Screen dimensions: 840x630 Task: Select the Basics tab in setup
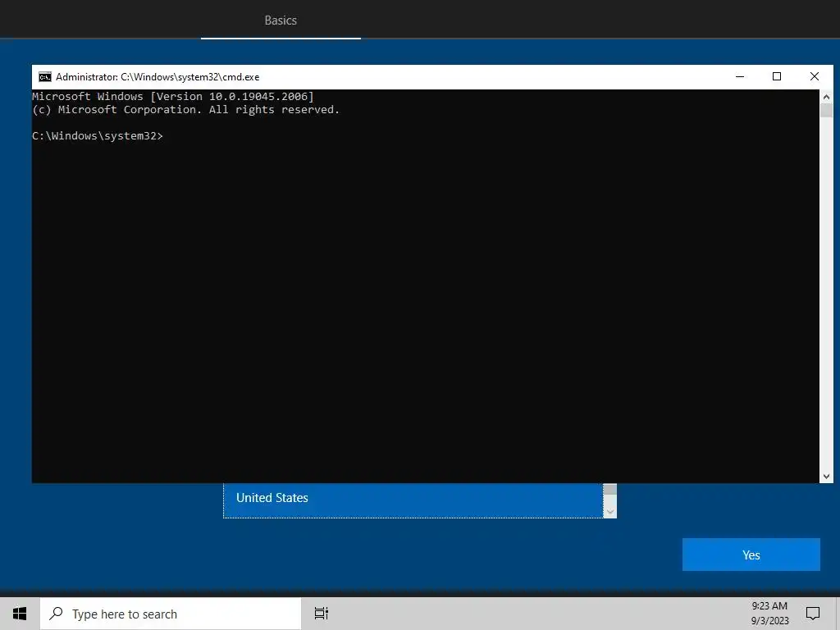(x=281, y=21)
